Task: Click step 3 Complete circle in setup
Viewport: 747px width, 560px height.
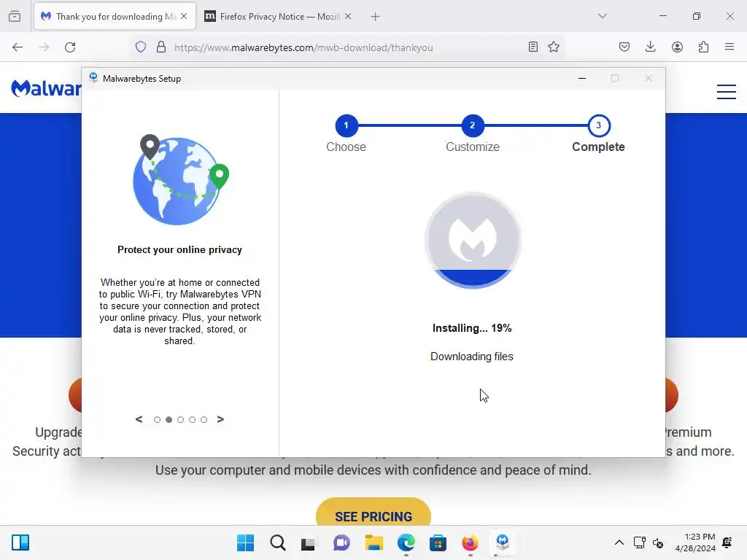Action: pyautogui.click(x=599, y=125)
